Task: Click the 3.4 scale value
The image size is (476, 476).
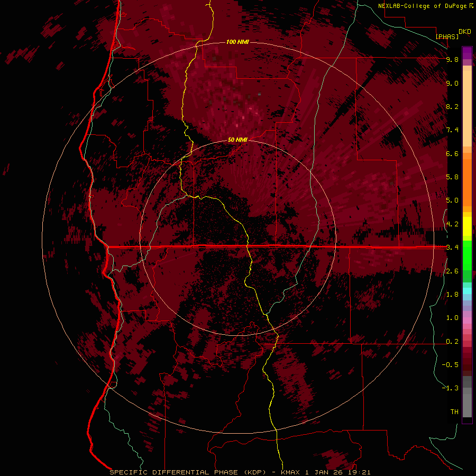Action: (452, 248)
